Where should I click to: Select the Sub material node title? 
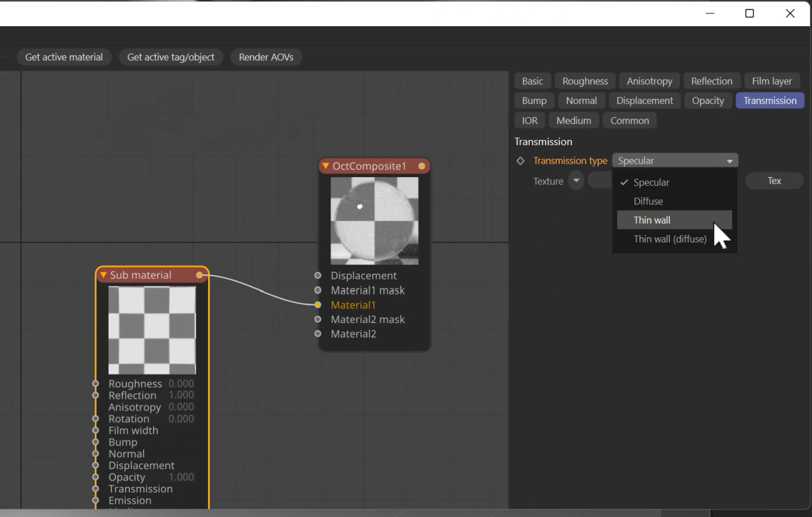[141, 275]
